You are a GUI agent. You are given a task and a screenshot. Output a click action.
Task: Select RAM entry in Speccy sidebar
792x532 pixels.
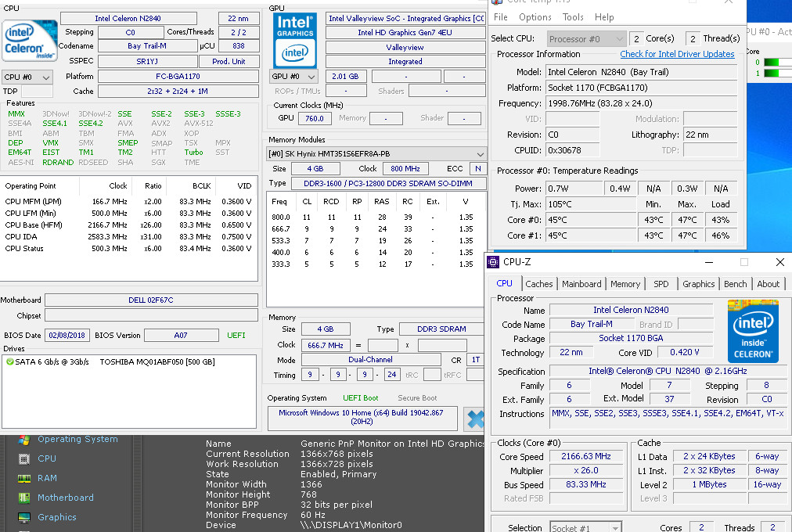click(47, 478)
